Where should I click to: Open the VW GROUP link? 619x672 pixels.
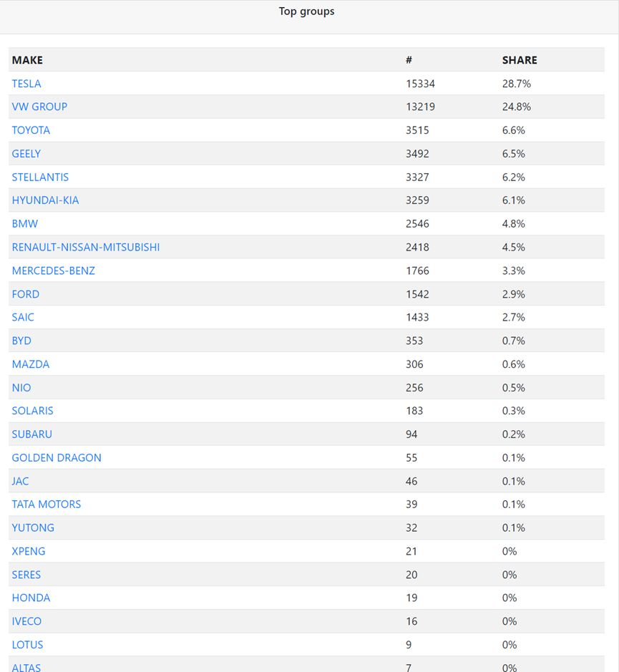coord(39,107)
